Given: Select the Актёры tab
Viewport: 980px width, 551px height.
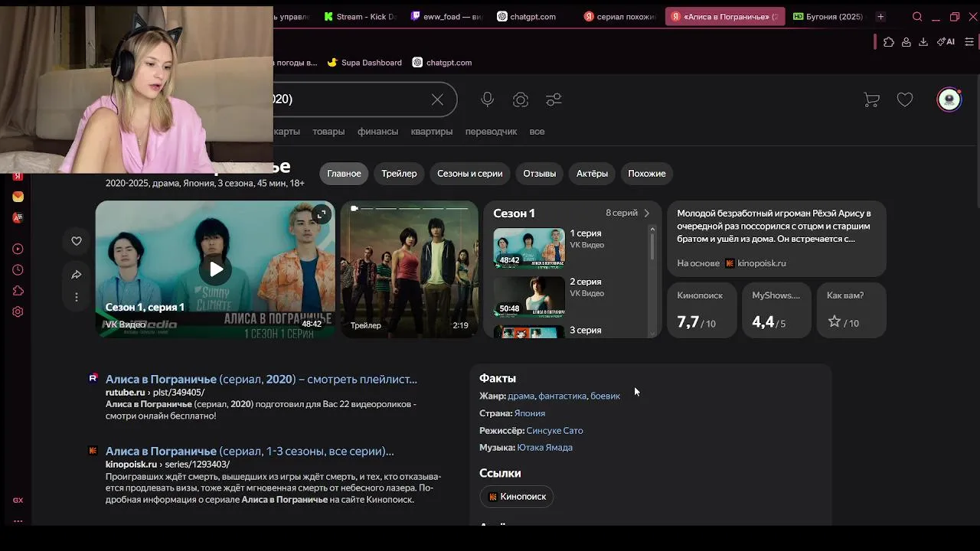Looking at the screenshot, I should (592, 174).
